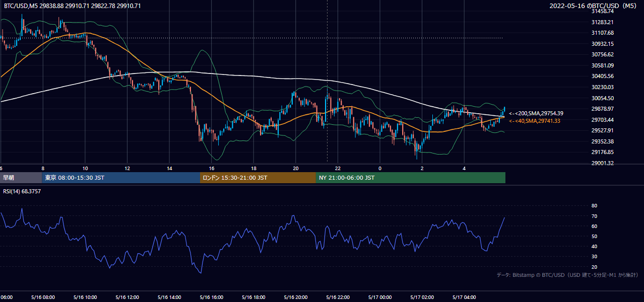Click RSI axis level 70
Image resolution: width=644 pixels, height=302 pixels.
(595, 216)
